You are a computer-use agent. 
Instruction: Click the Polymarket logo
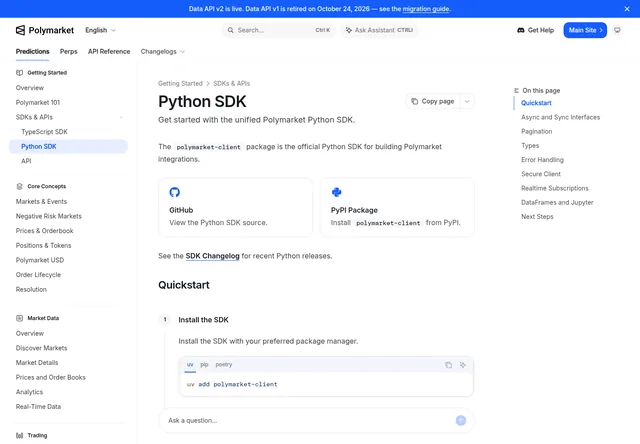45,30
